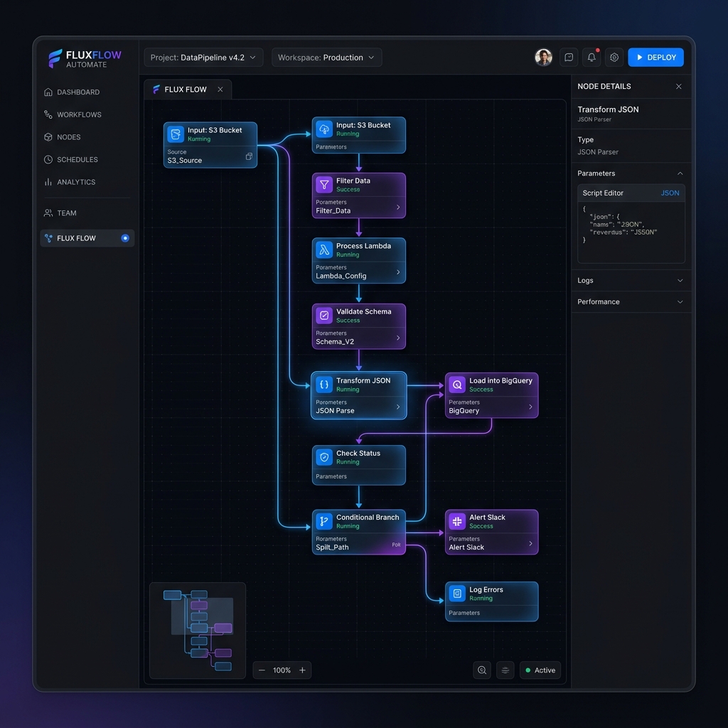Viewport: 728px width, 728px height.
Task: Open the settings gear icon
Action: pos(614,58)
